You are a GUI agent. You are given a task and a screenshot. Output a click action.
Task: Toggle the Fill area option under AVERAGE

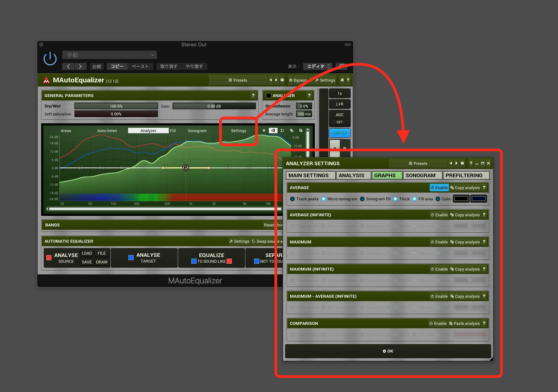[414, 199]
